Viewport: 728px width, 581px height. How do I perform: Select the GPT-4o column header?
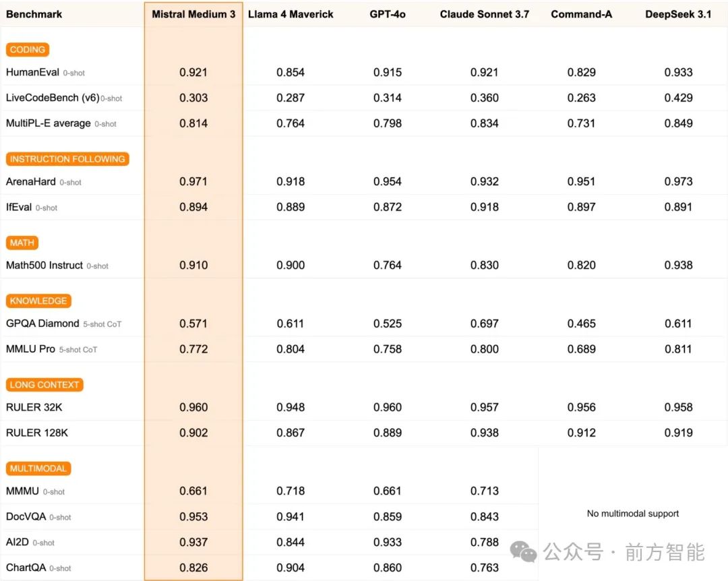tap(388, 14)
